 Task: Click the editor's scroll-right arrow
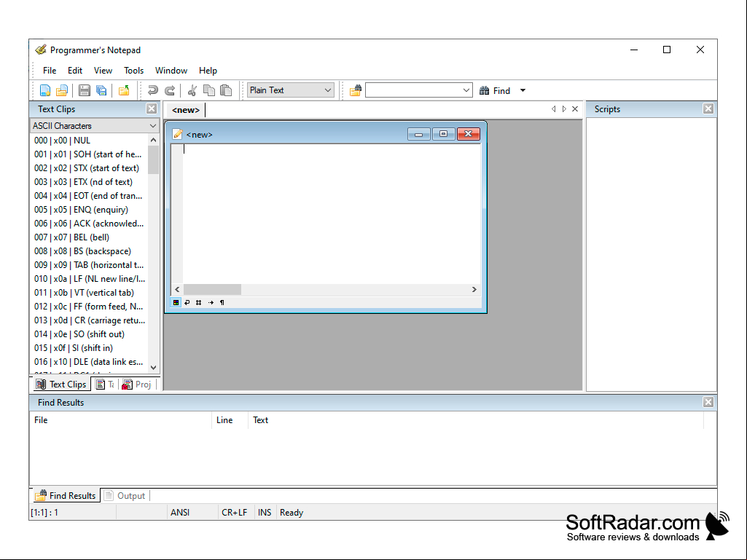pos(474,290)
